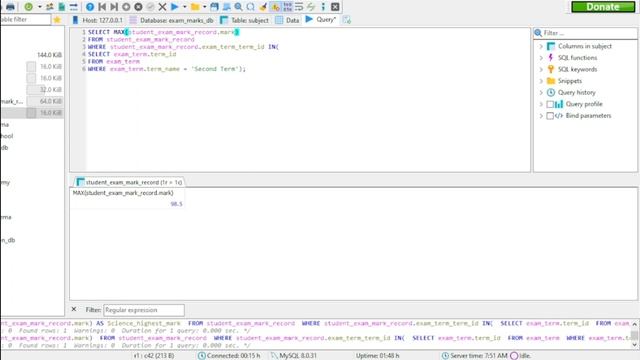Toggle the highlighted stop-on-errors toolbar button
The width and height of the screenshot is (640, 360).
276,7
